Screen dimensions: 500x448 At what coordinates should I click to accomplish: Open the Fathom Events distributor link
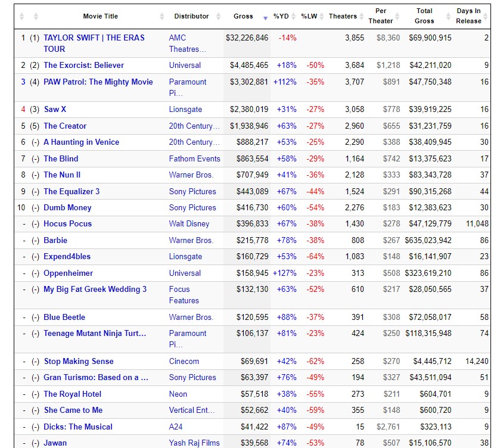pos(194,158)
